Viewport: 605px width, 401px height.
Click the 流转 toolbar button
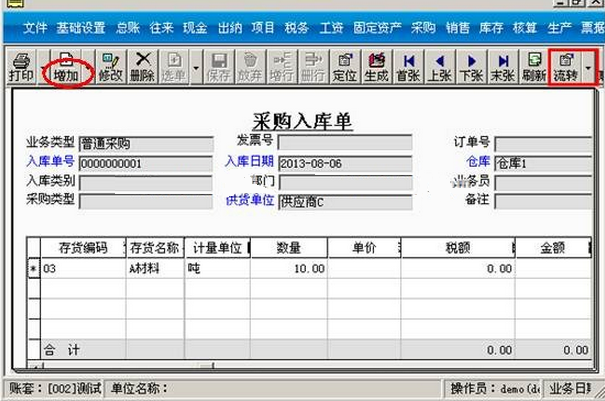click(567, 67)
